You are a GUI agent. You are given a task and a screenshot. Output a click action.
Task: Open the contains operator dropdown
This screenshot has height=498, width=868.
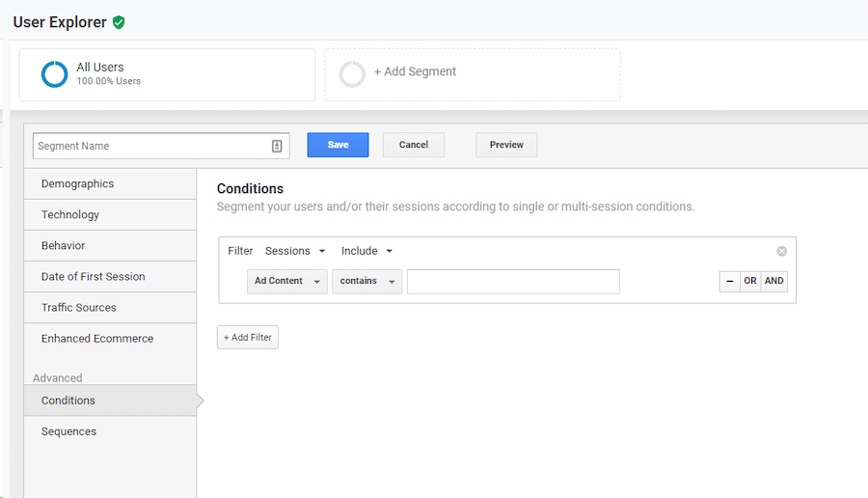click(367, 282)
